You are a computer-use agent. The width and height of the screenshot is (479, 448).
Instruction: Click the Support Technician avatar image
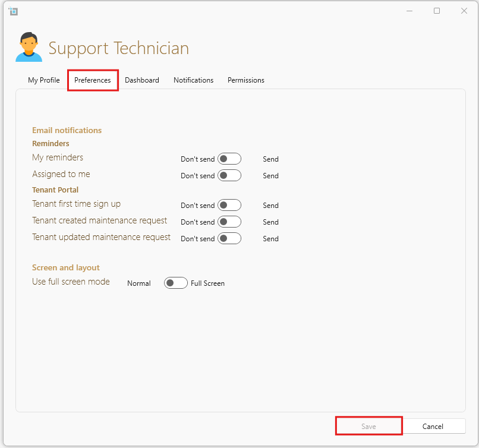(x=29, y=47)
